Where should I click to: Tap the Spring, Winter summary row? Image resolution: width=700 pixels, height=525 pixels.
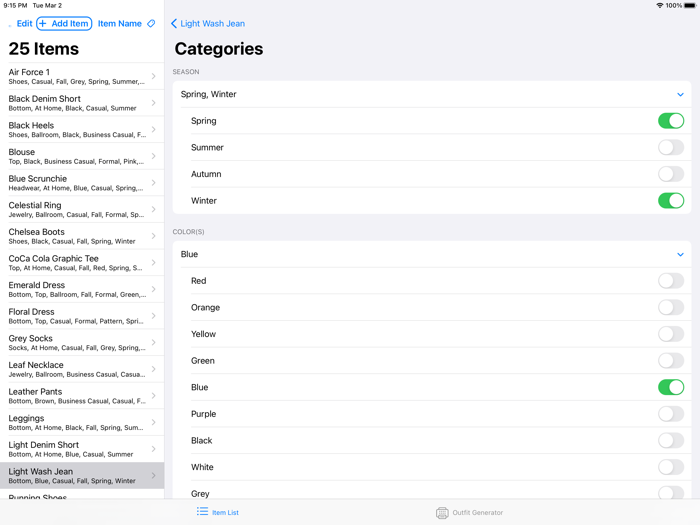[432, 94]
